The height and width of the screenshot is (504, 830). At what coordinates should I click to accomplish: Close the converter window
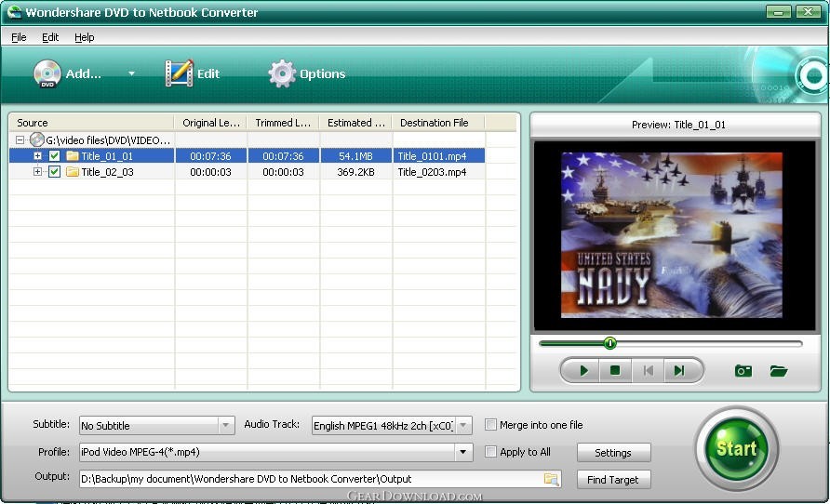coord(809,12)
